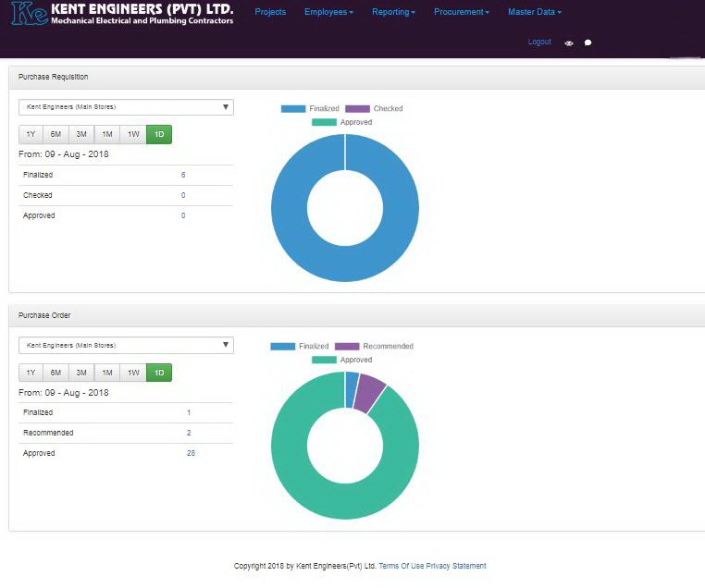Open the chat bubble icon
705x588 pixels.
point(587,43)
